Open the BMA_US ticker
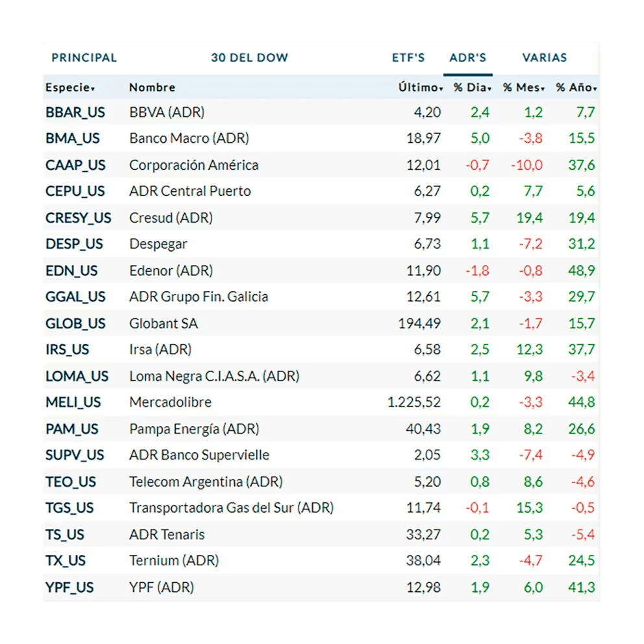Screen dimensions: 644x644 (x=73, y=138)
